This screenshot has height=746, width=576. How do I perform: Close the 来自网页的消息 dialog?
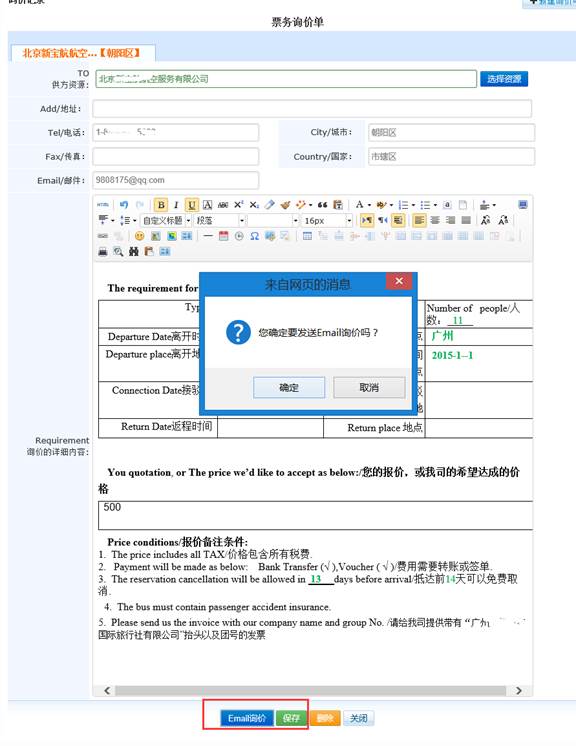click(399, 281)
